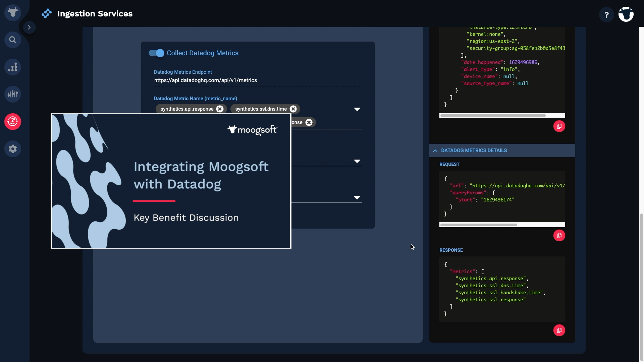
Task: Click the Datadog Metric Name label
Action: pos(195,99)
